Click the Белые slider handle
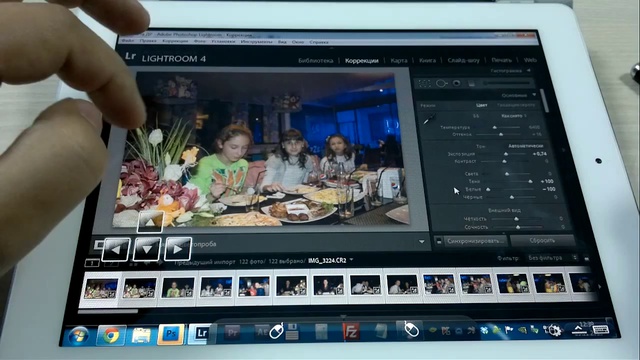Image resolution: width=640 pixels, height=360 pixels. (488, 189)
